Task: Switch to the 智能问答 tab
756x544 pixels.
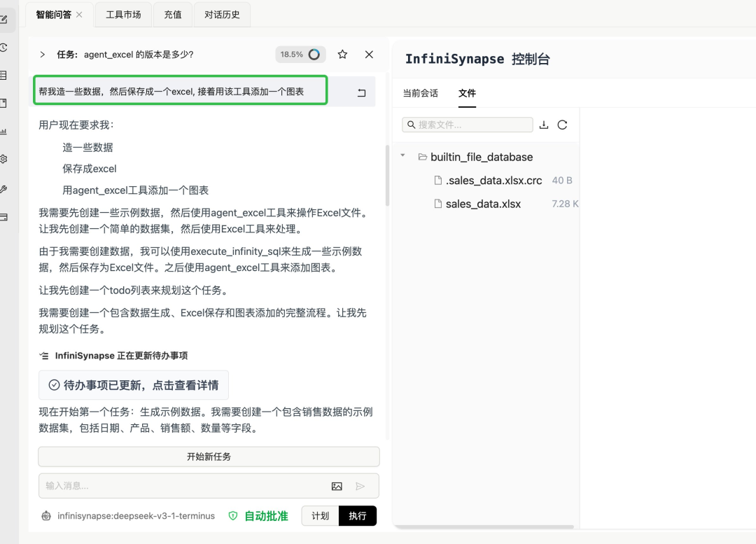Action: 53,15
